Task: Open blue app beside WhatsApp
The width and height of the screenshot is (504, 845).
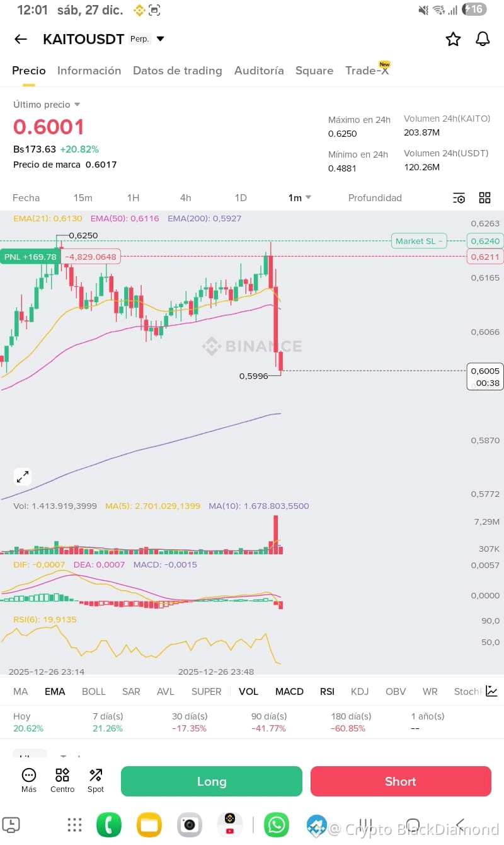Action: point(316,825)
